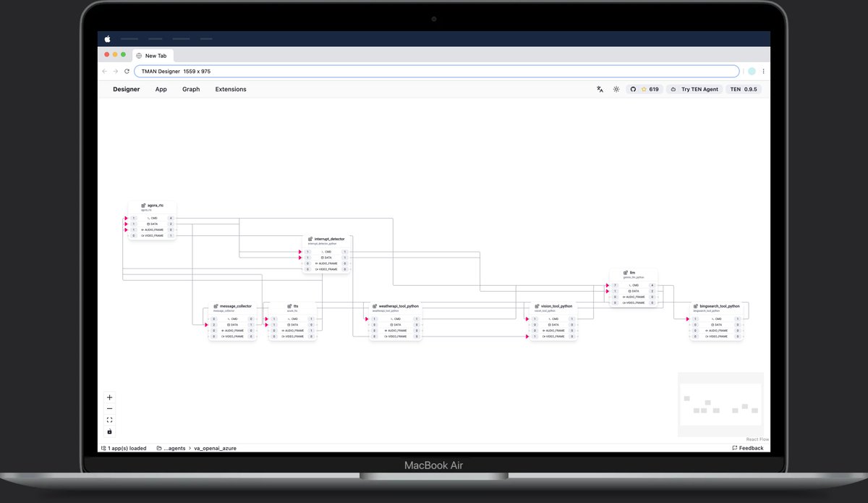Click the fit view control icon
Screen dimensions: 868x503
pyautogui.click(x=109, y=420)
